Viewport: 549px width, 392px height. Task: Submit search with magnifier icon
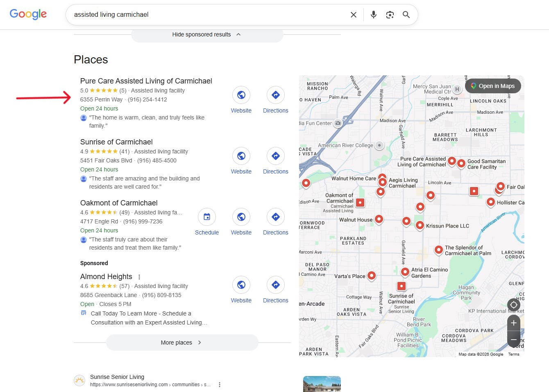pos(406,15)
